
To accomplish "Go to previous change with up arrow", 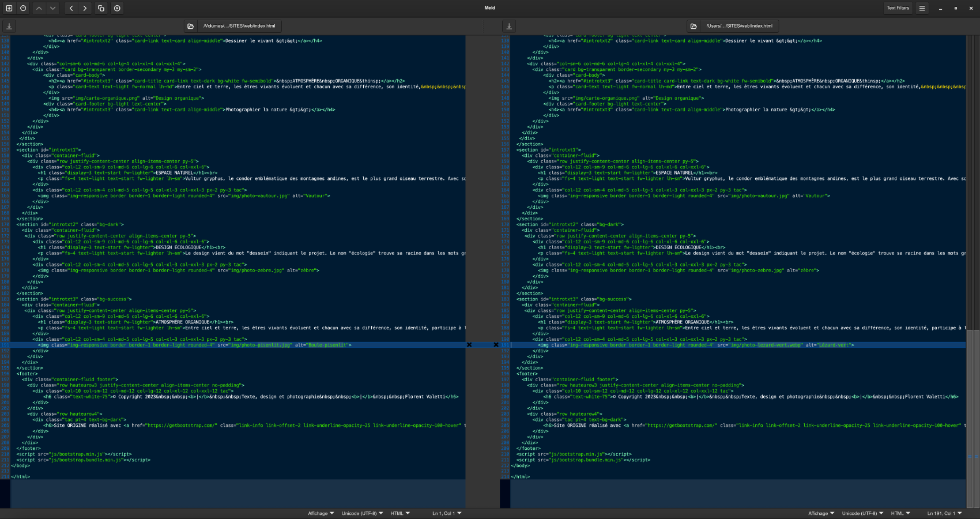I will point(39,8).
